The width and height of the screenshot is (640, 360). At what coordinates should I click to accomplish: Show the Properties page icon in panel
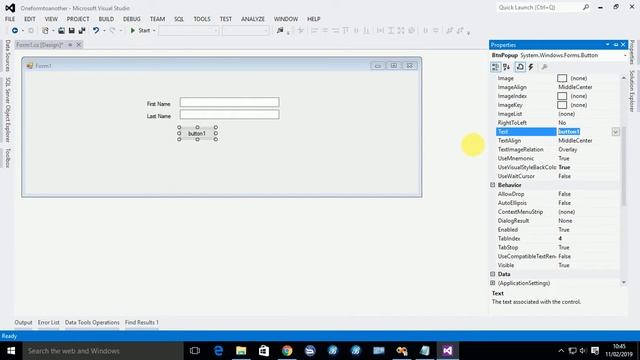pyautogui.click(x=520, y=67)
